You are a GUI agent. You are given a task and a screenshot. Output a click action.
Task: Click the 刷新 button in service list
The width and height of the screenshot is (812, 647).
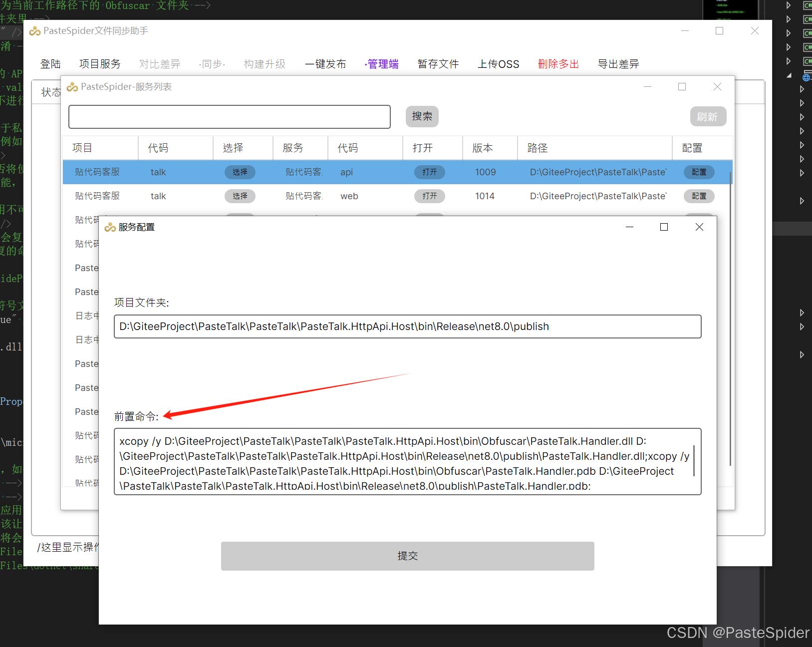(x=708, y=116)
